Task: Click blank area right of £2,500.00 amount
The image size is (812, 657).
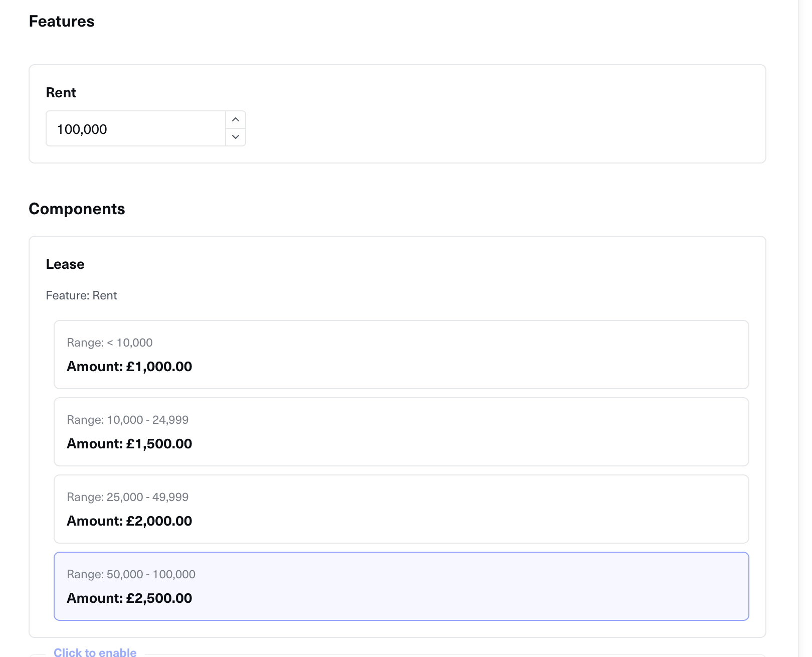Action: pos(451,598)
